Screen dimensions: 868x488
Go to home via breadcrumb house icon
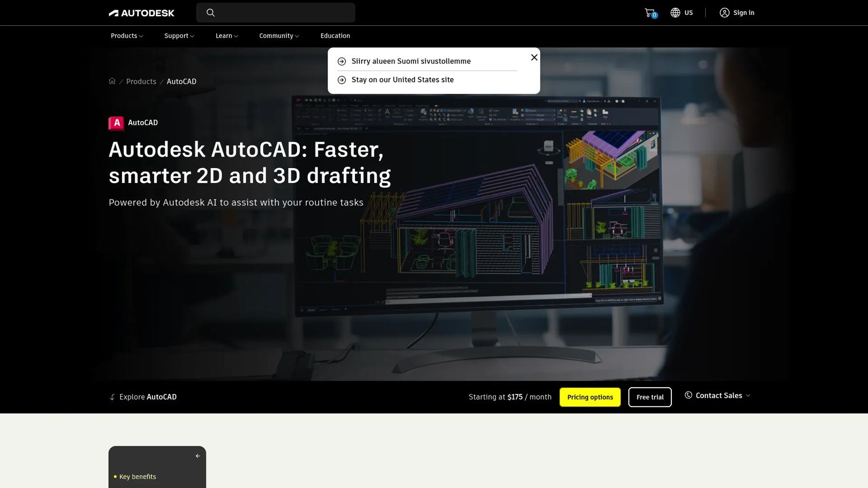point(112,81)
